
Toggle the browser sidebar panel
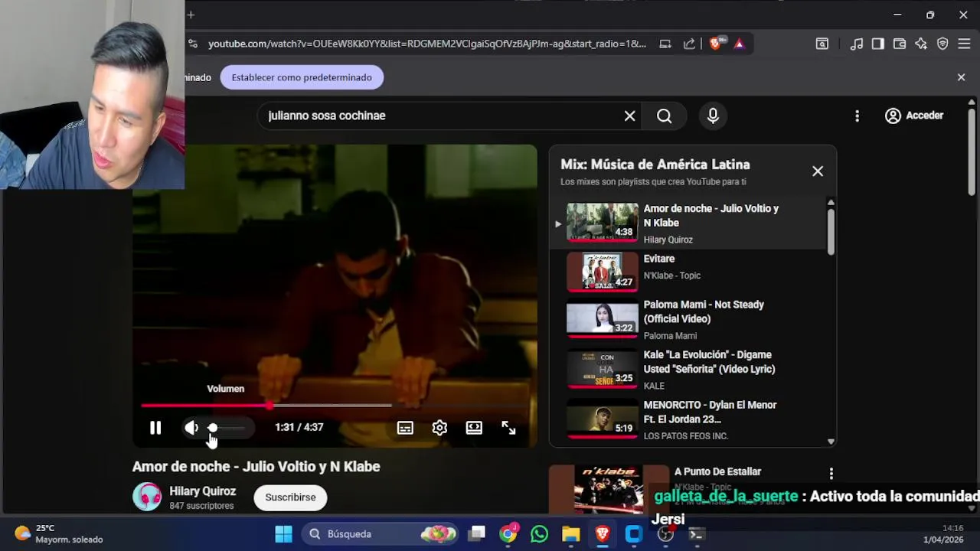[878, 44]
